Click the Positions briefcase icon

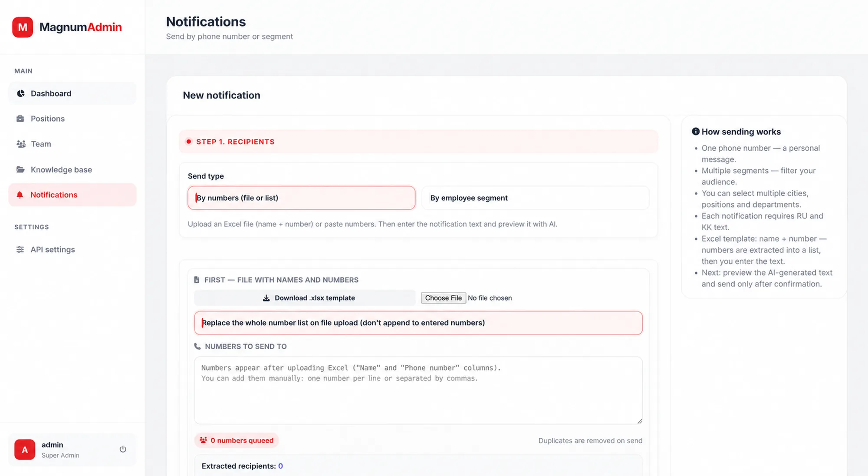click(x=20, y=119)
